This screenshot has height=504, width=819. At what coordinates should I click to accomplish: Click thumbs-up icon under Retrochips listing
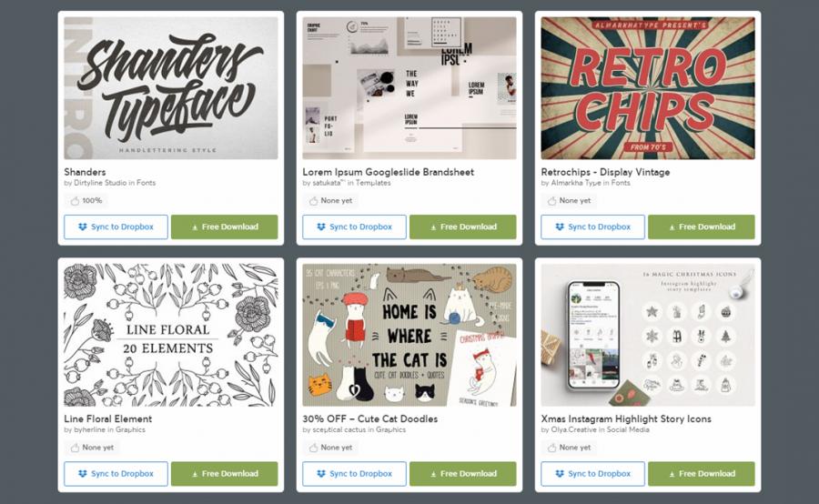pyautogui.click(x=552, y=200)
